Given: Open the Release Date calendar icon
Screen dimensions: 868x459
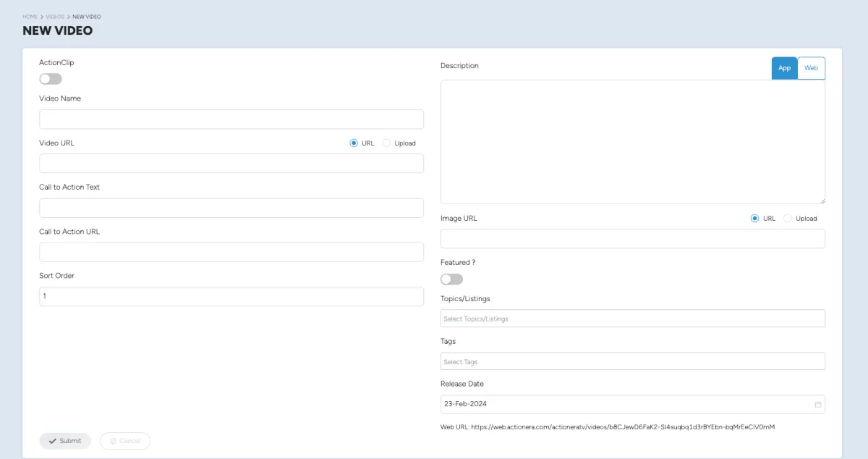Looking at the screenshot, I should click(x=818, y=404).
